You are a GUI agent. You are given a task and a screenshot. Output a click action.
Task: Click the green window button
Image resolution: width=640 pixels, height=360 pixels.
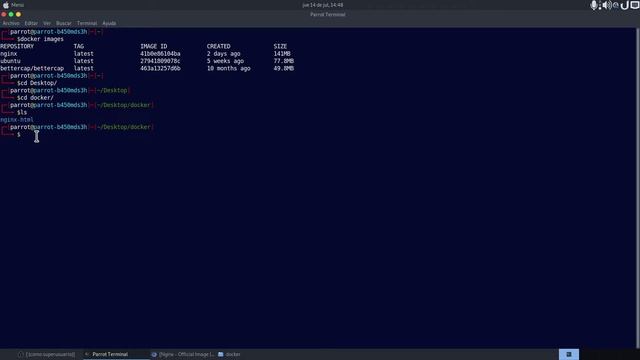11,14
